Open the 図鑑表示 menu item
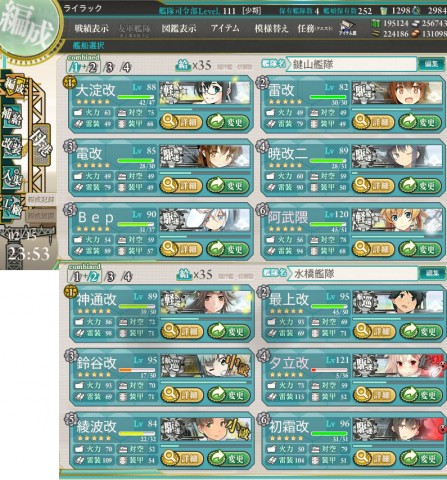Viewport: 447px width, 480px height. [x=179, y=28]
